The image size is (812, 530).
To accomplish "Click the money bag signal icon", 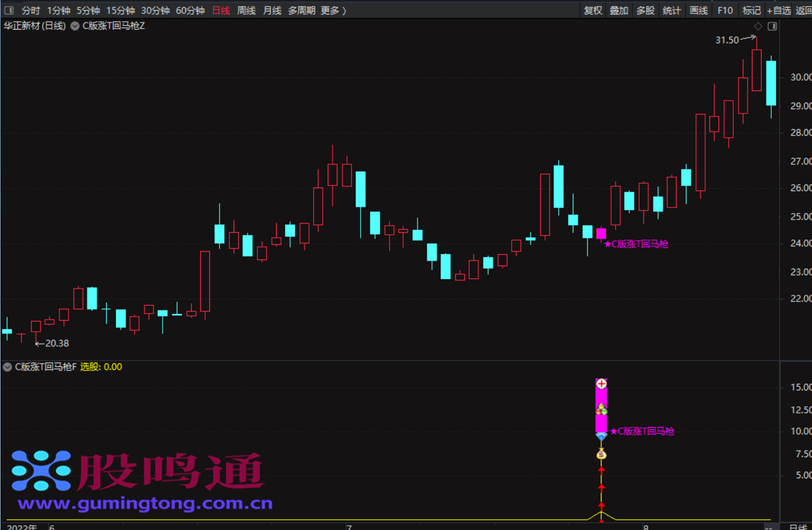I will (x=601, y=454).
